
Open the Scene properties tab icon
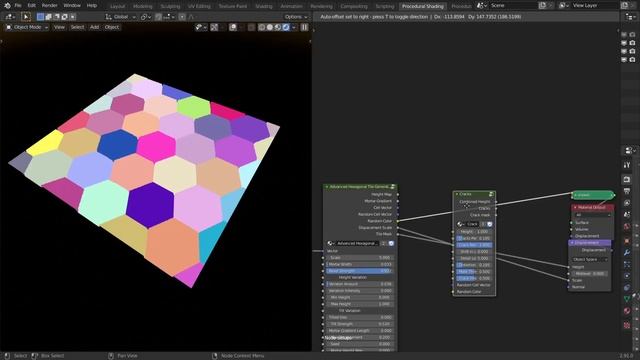coord(627,215)
